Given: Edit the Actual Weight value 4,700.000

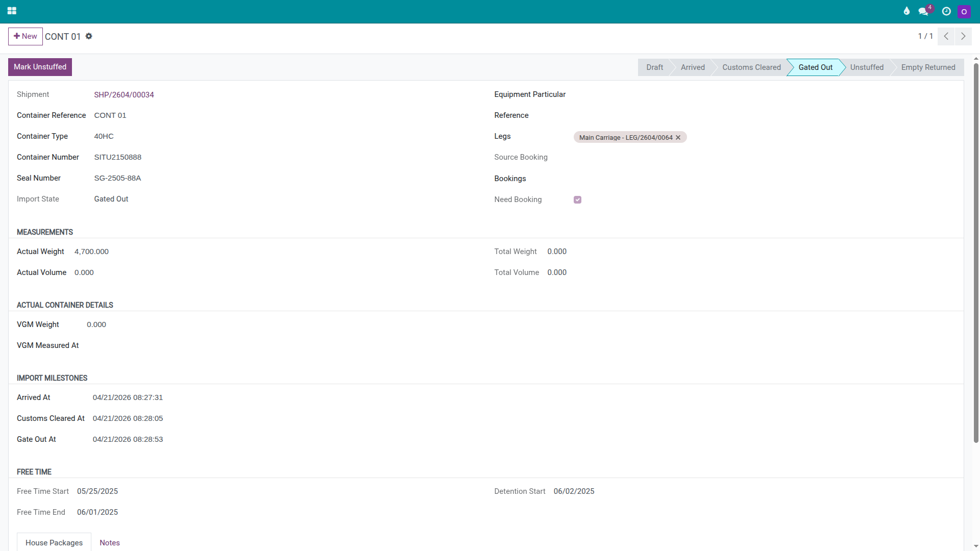Looking at the screenshot, I should tap(276, 252).
